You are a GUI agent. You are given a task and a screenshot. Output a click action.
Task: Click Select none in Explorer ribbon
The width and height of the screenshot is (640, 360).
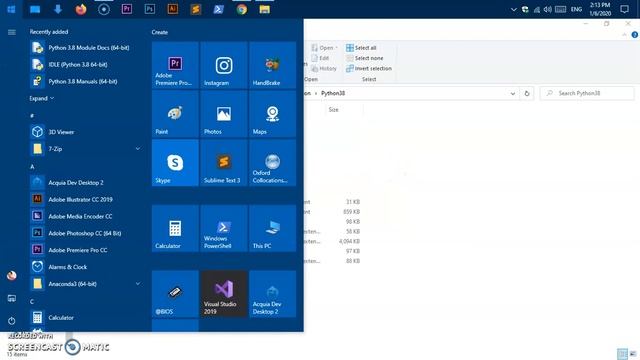point(364,58)
